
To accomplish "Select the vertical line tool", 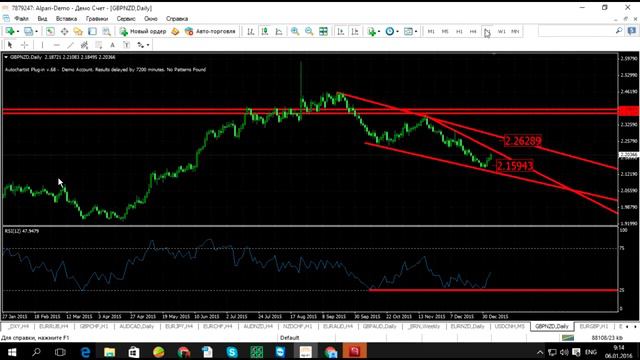I will pos(42,45).
